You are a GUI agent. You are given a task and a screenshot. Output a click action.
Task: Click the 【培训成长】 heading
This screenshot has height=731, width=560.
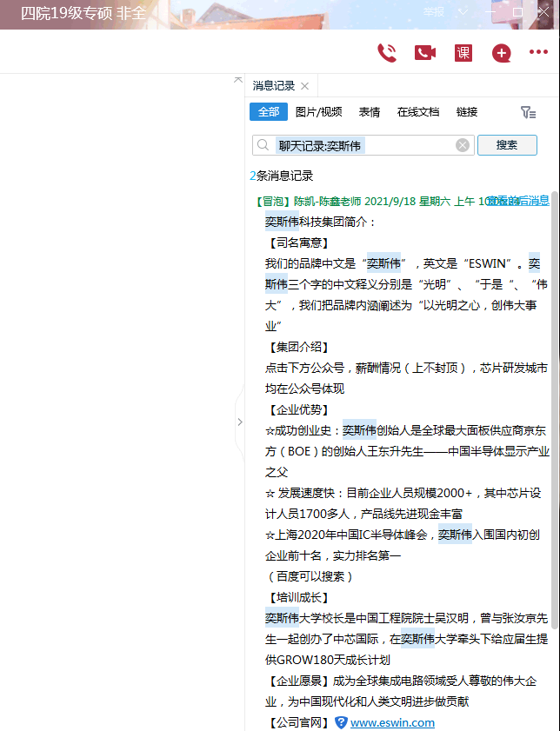(x=299, y=598)
